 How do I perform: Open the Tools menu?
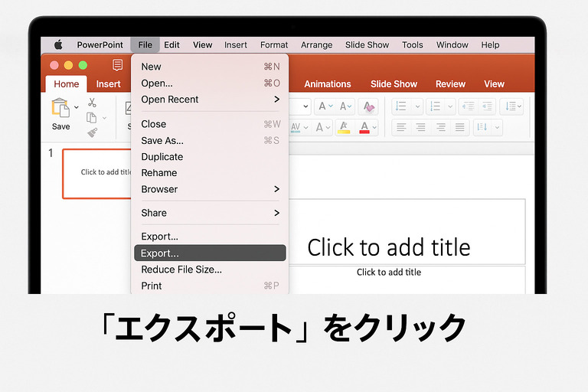(x=413, y=45)
